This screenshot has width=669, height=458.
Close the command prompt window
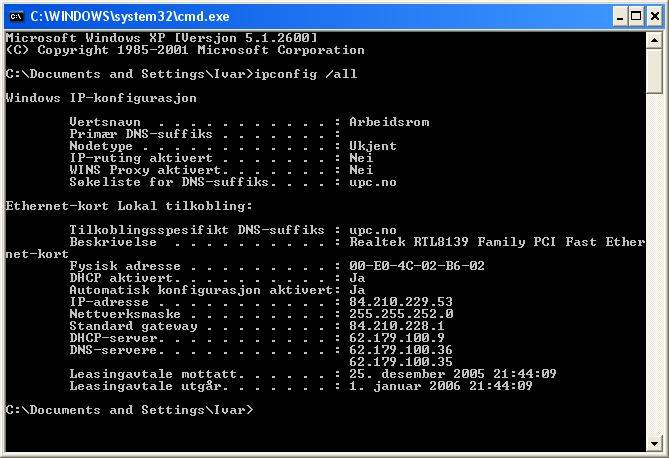pos(654,17)
